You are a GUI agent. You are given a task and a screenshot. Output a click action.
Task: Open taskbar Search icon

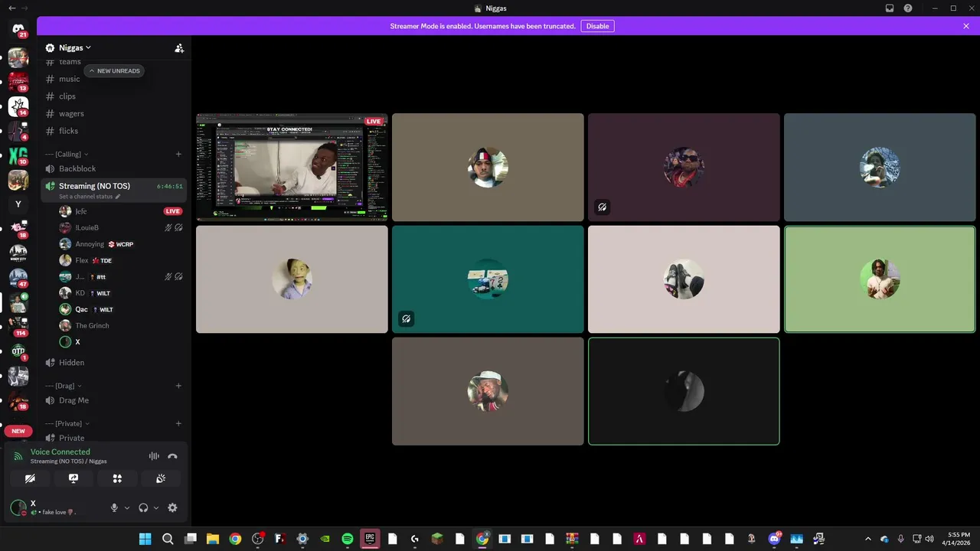tap(168, 539)
